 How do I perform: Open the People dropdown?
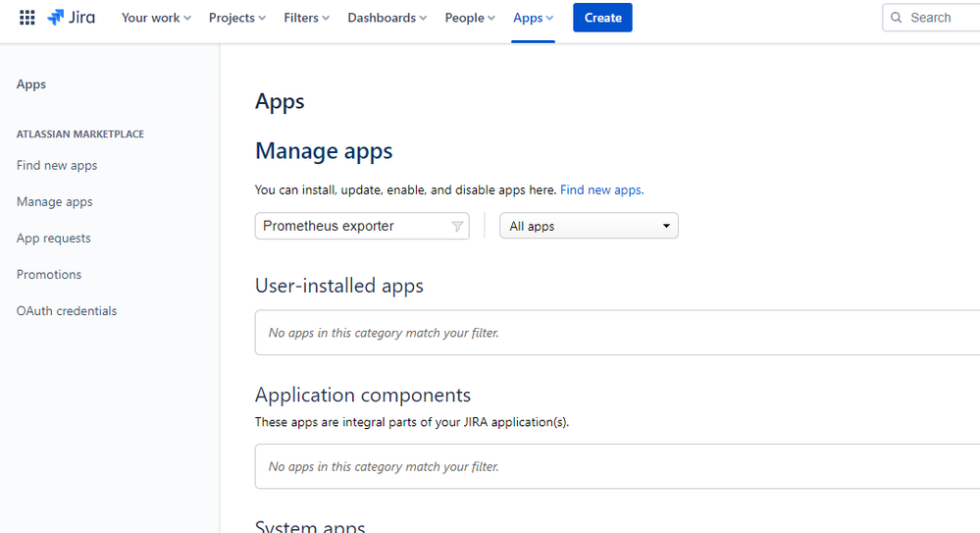(x=470, y=18)
